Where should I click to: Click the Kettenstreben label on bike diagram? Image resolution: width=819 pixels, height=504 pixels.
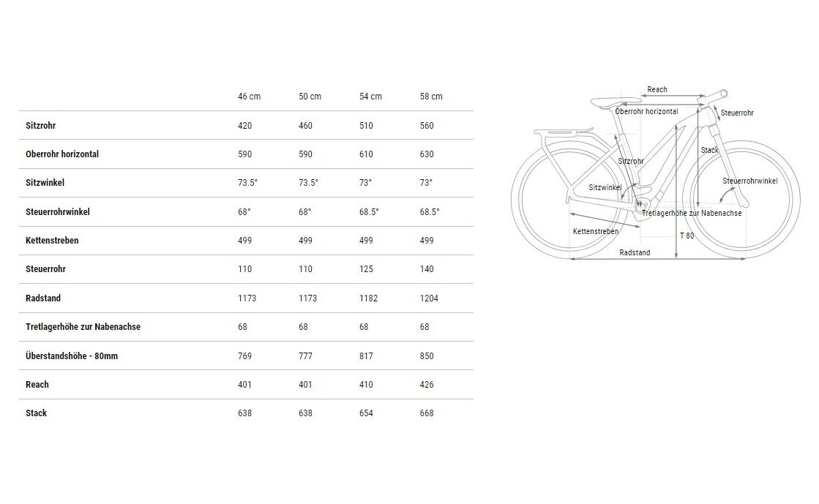pos(595,231)
